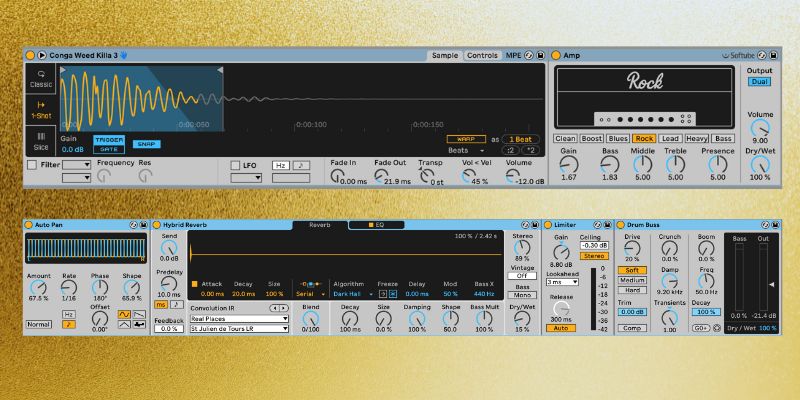Switch to TRIGGER mode
800x400 pixels.
pos(109,140)
